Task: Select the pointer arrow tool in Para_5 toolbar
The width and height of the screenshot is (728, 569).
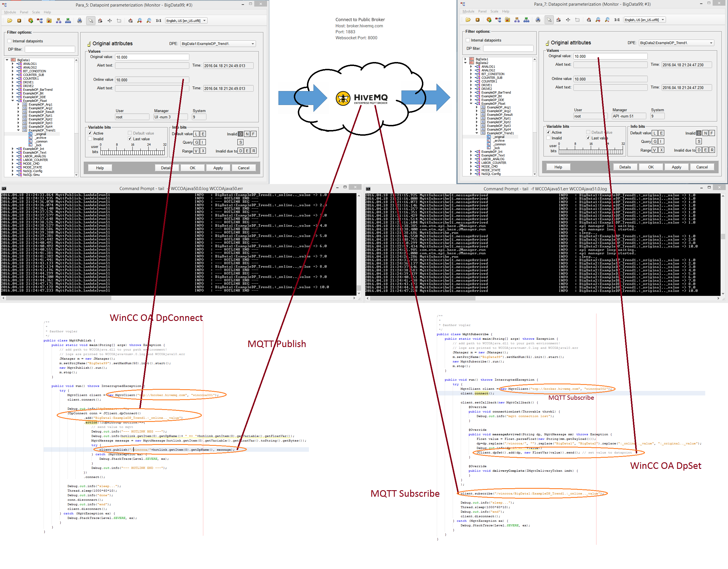Action: click(x=91, y=21)
